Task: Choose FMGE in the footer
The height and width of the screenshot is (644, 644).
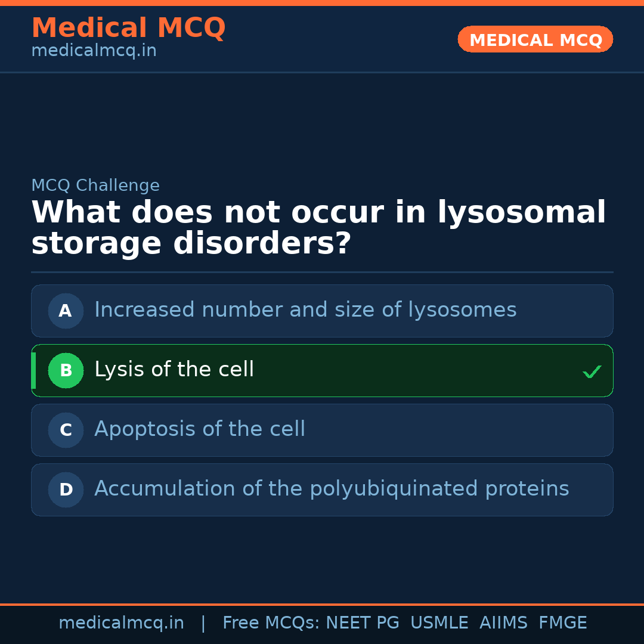Action: coord(562,623)
